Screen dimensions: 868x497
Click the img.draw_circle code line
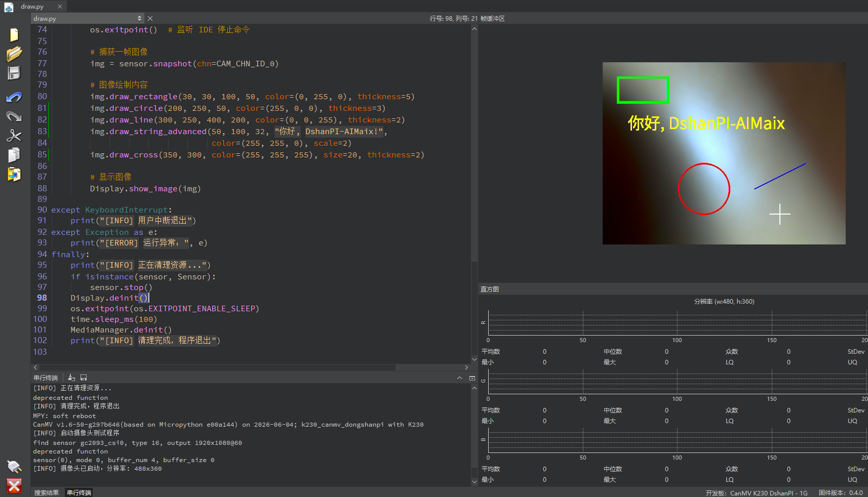pyautogui.click(x=238, y=108)
